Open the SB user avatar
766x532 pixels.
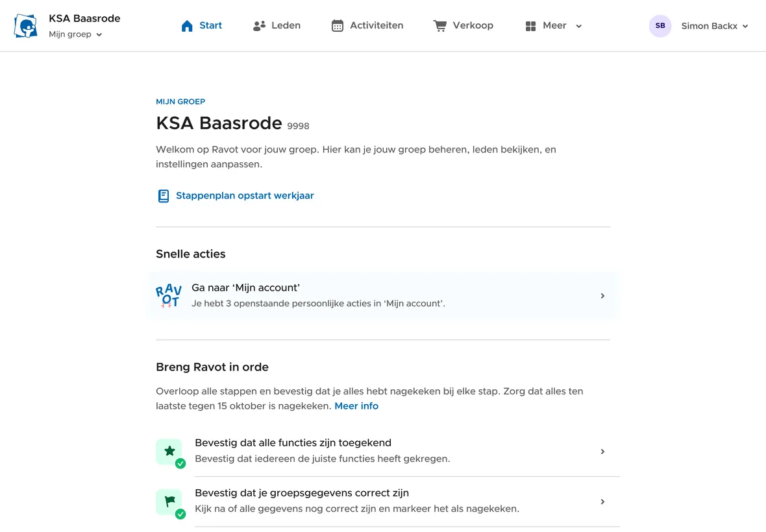coord(660,26)
